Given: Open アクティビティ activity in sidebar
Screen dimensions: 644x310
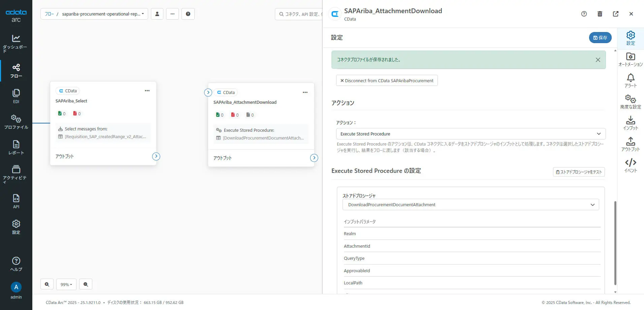Looking at the screenshot, I should tap(16, 173).
